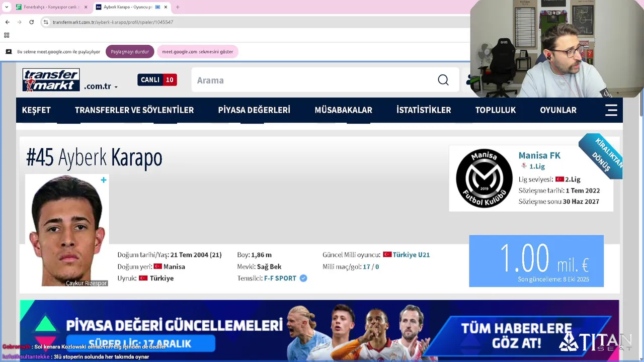Click the Türkiye U21 national team link

click(411, 255)
